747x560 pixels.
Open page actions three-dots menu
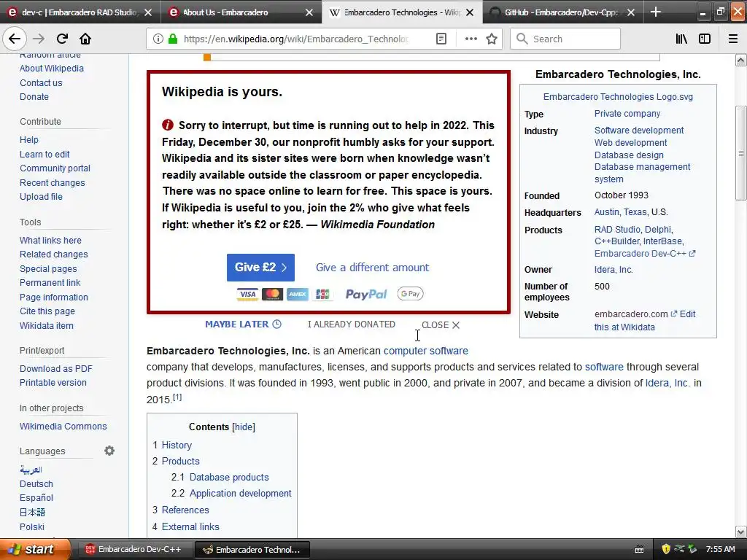[x=471, y=39]
